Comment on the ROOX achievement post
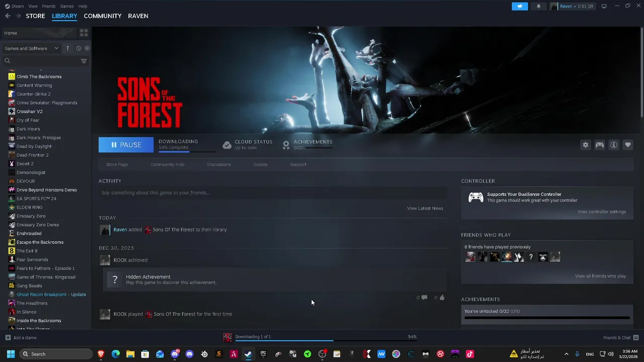Screen dimensions: 644x362 (x=424, y=298)
